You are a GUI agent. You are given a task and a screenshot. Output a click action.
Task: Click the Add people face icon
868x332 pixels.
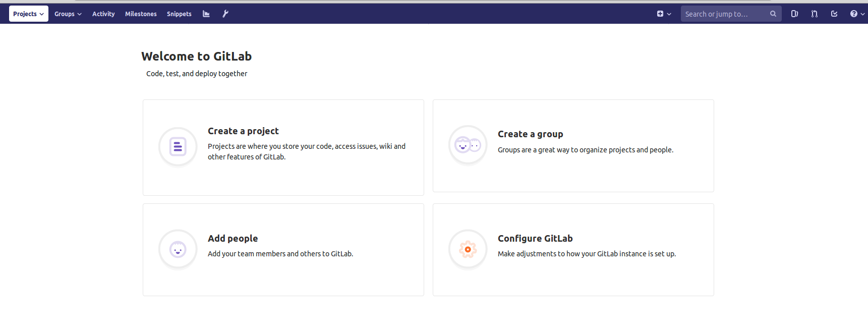pos(178,249)
